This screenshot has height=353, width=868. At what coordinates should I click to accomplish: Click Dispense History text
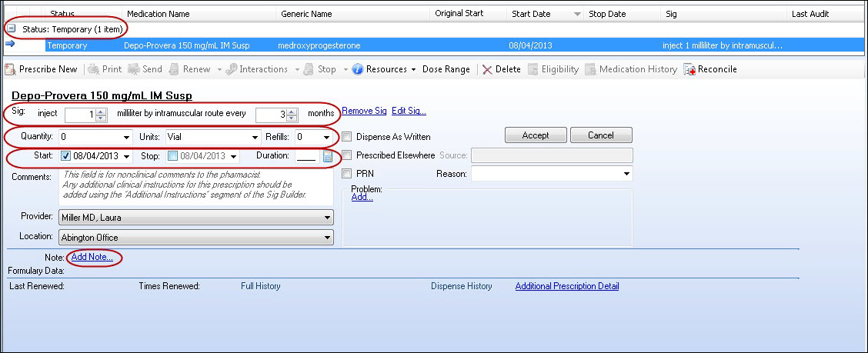pos(462,286)
